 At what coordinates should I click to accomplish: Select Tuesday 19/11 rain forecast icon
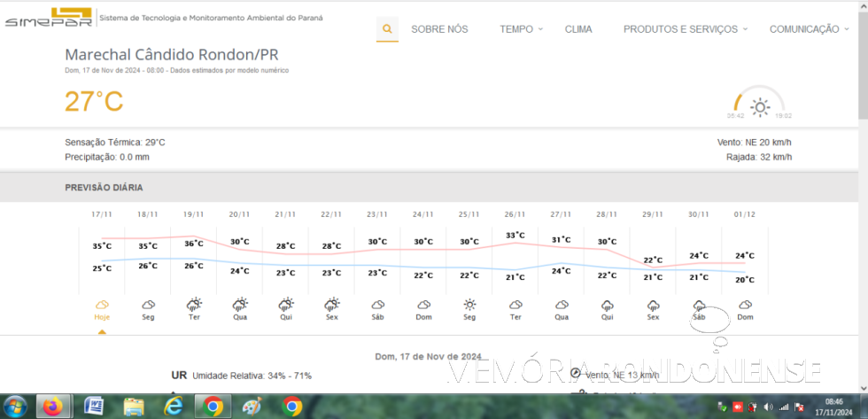[x=194, y=305]
